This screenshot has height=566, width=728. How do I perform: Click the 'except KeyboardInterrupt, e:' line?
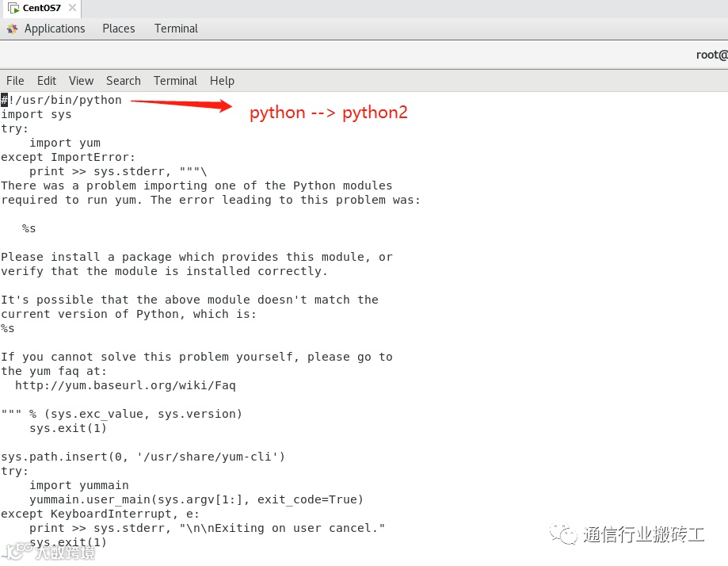tap(100, 514)
